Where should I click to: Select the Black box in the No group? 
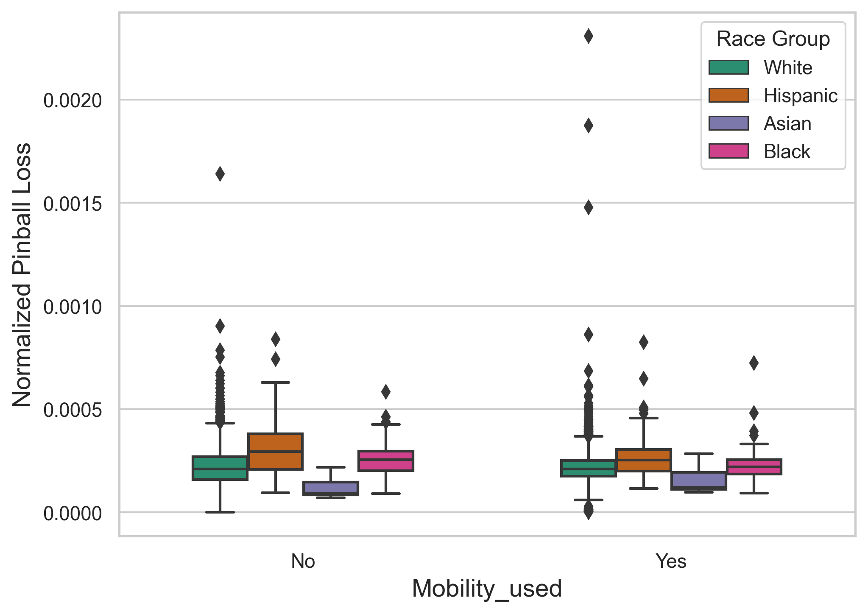(385, 461)
